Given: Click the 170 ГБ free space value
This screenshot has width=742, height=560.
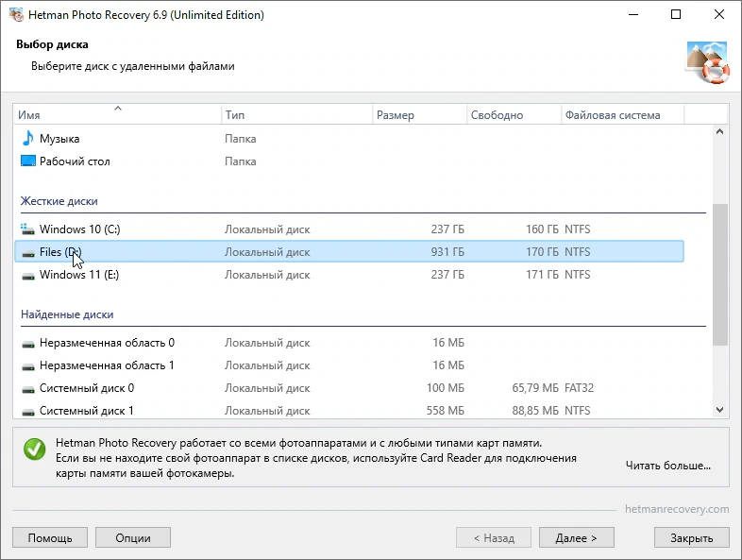Looking at the screenshot, I should [x=542, y=252].
